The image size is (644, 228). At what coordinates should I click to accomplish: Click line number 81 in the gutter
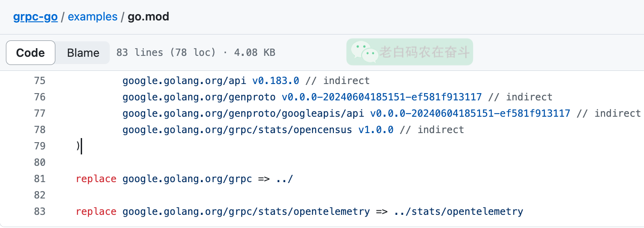click(x=40, y=179)
